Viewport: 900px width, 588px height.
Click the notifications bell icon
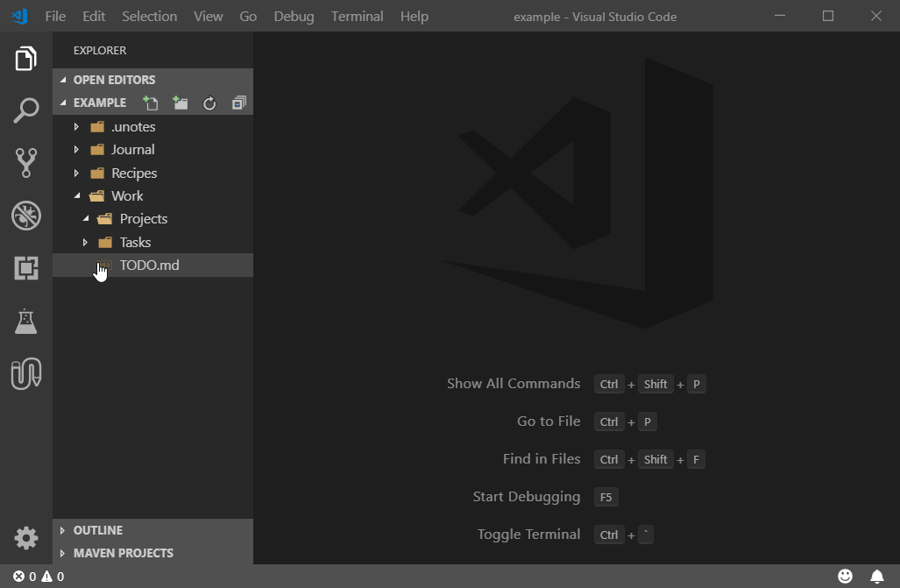[x=877, y=576]
